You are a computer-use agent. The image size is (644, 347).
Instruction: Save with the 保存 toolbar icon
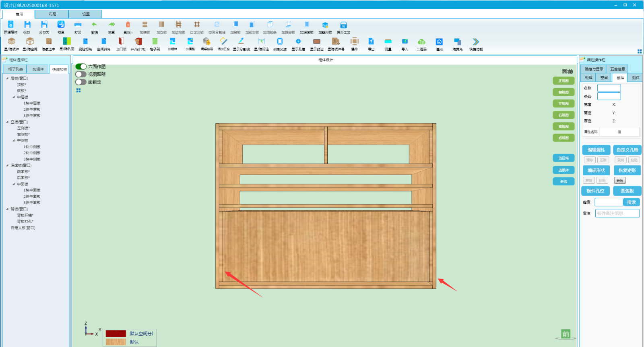point(27,25)
